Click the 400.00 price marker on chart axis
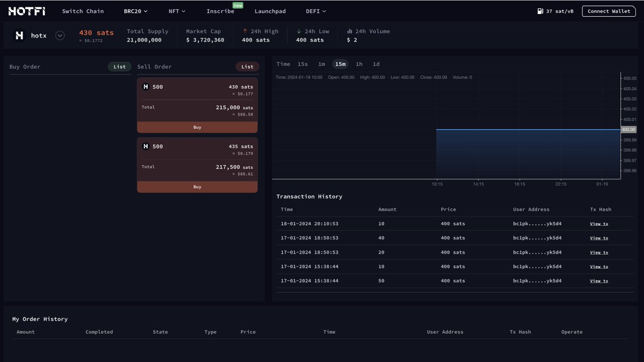The width and height of the screenshot is (644, 362). pyautogui.click(x=628, y=130)
